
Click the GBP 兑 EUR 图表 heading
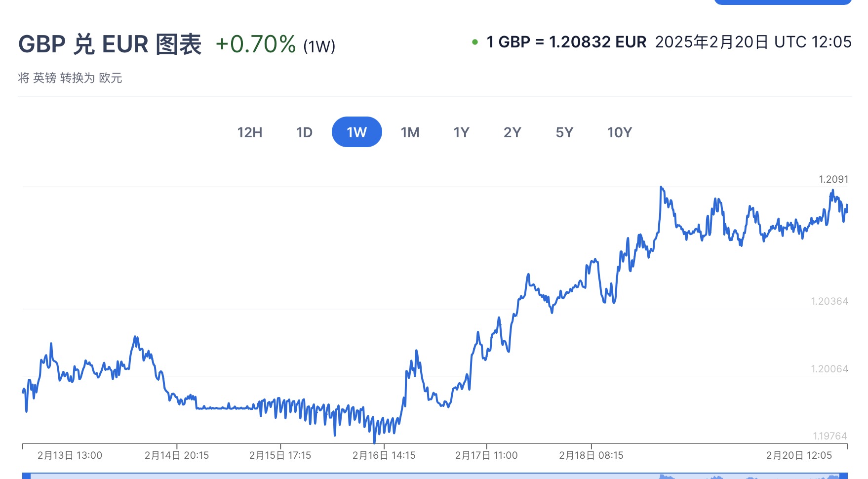pos(110,44)
